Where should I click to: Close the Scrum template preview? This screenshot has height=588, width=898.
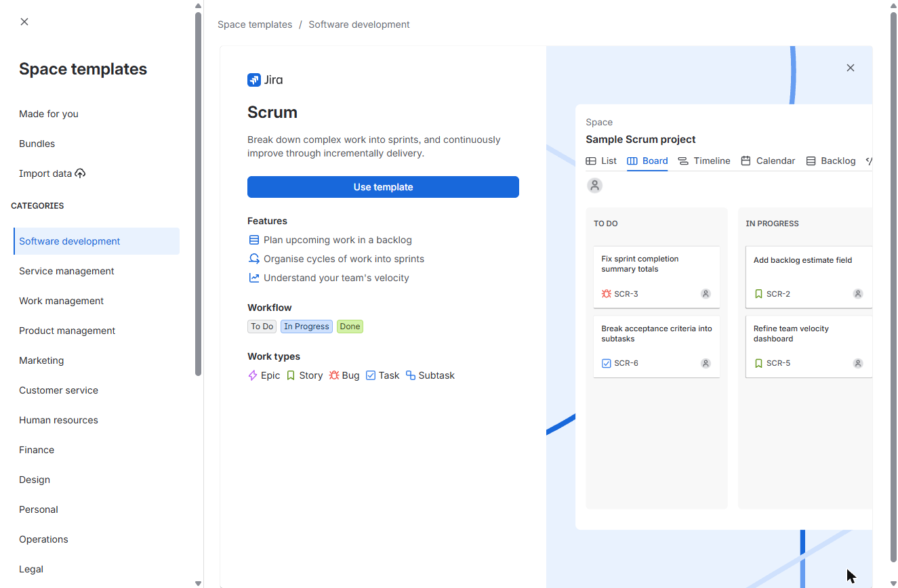pyautogui.click(x=851, y=68)
